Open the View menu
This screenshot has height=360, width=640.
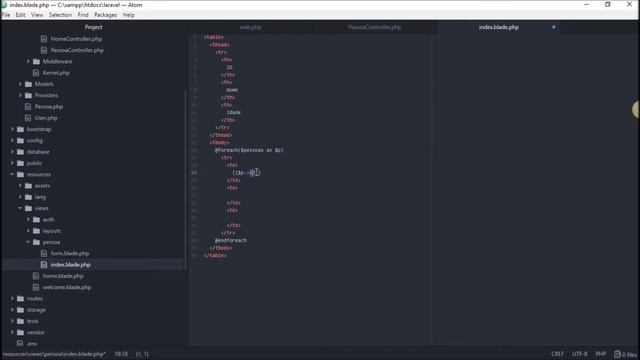pyautogui.click(x=37, y=15)
